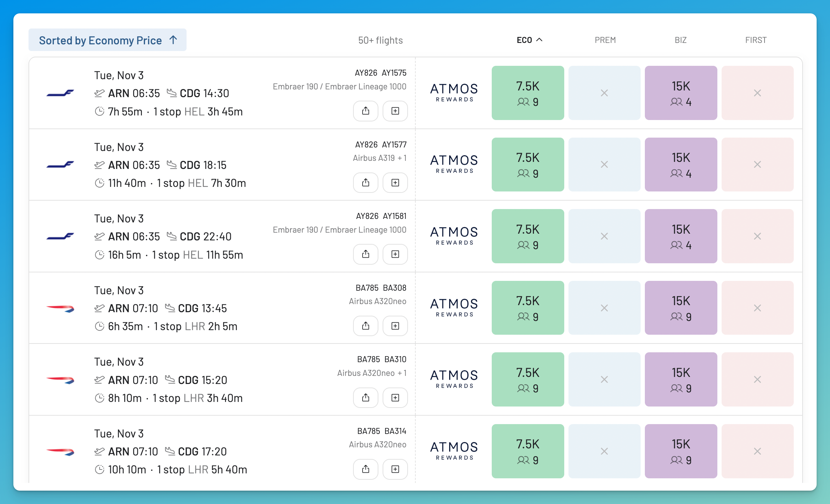Viewport: 830px width, 504px height.
Task: Share the AY826 AY1577 itinerary
Action: pos(365,183)
